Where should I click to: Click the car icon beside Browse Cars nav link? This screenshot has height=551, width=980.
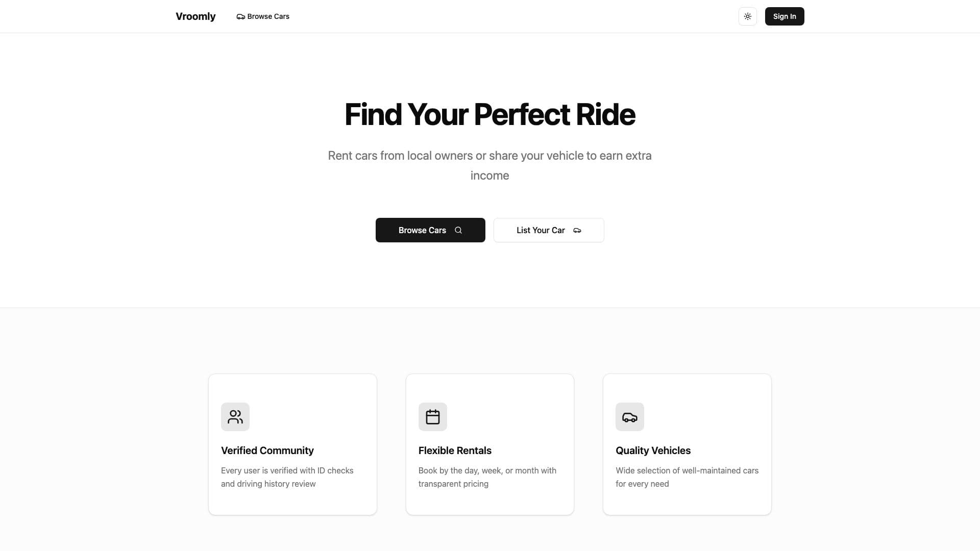pos(240,16)
